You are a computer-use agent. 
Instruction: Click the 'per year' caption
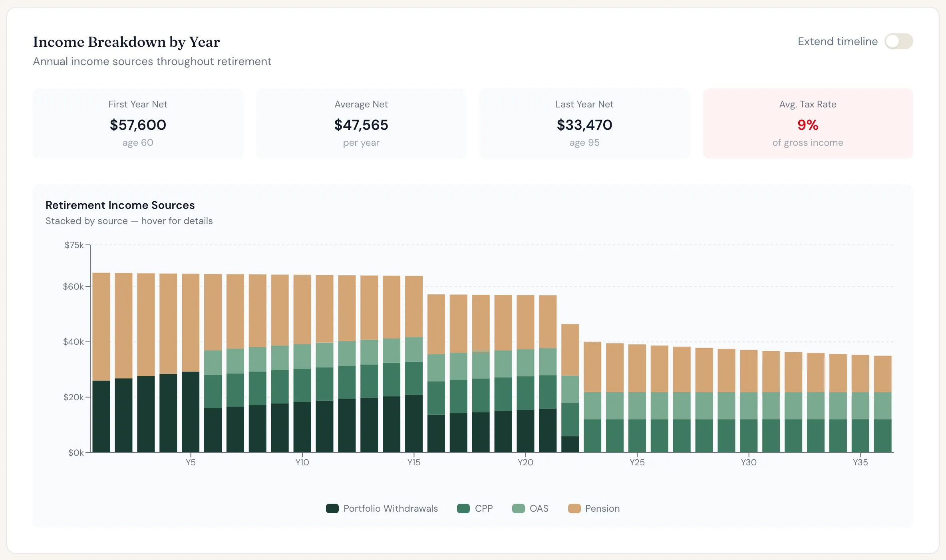click(361, 143)
